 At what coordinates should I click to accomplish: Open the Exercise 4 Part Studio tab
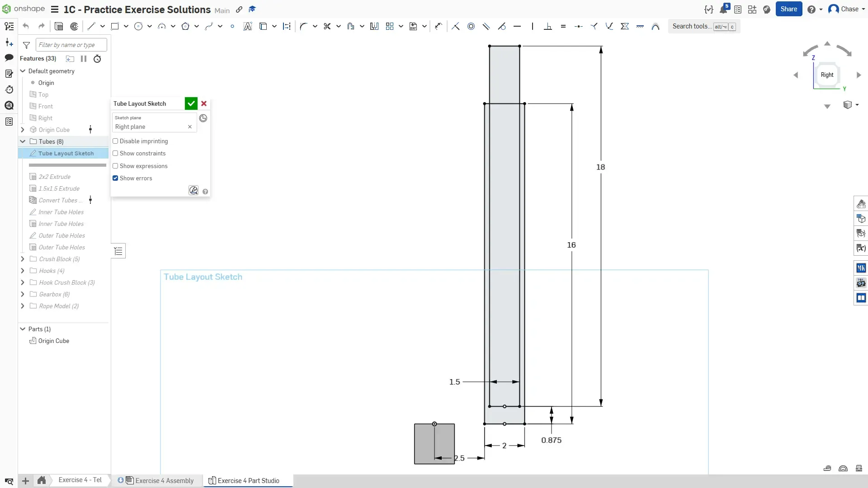point(248,480)
